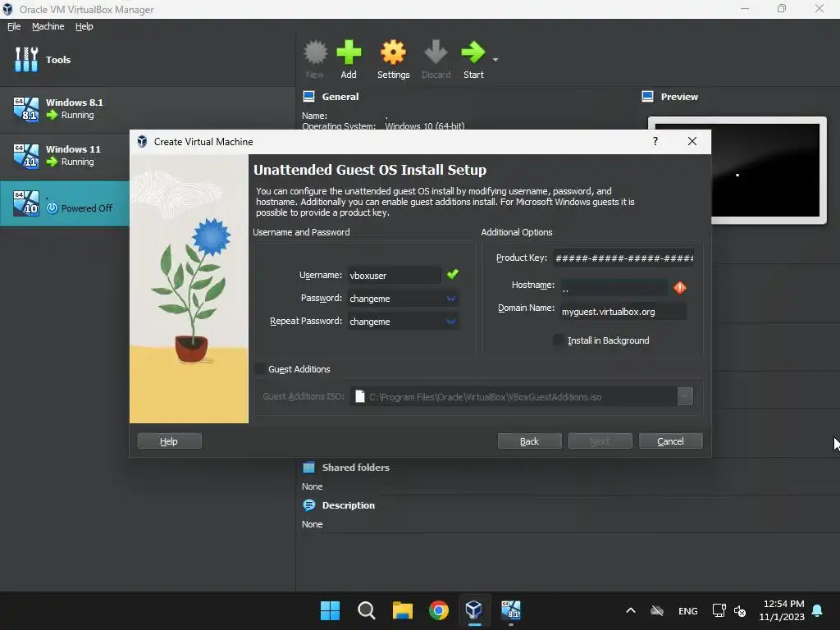Click the disabled Next button

600,441
